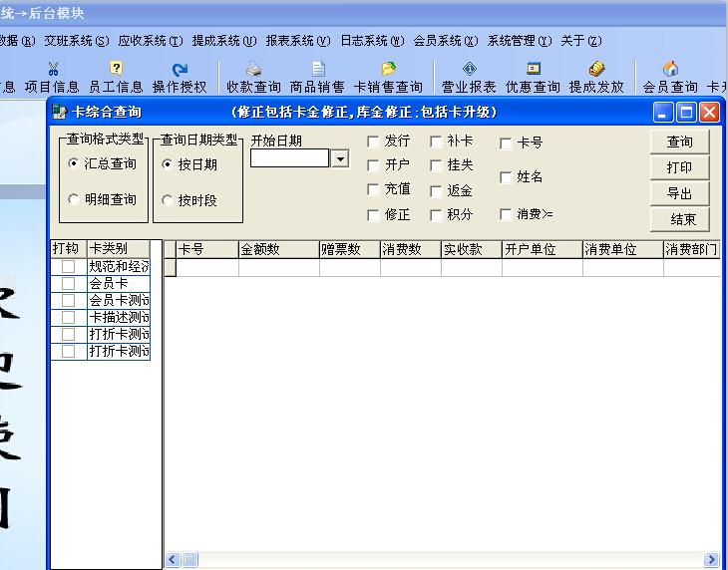
Task: Click 卡综合查询 window title icon
Action: click(x=60, y=112)
